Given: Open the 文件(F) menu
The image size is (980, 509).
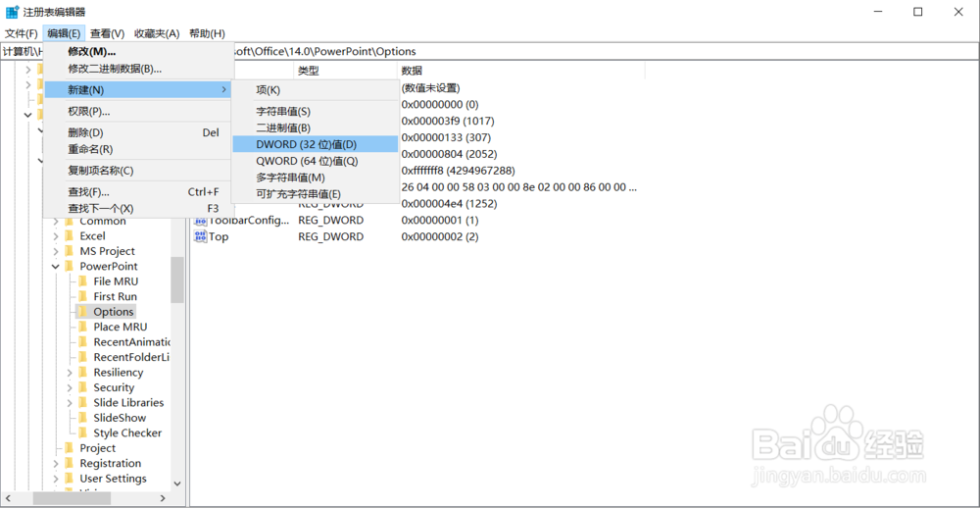Looking at the screenshot, I should point(22,33).
